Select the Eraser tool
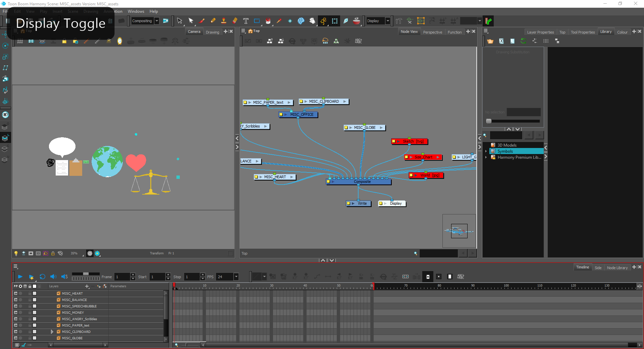The image size is (644, 349). (235, 21)
